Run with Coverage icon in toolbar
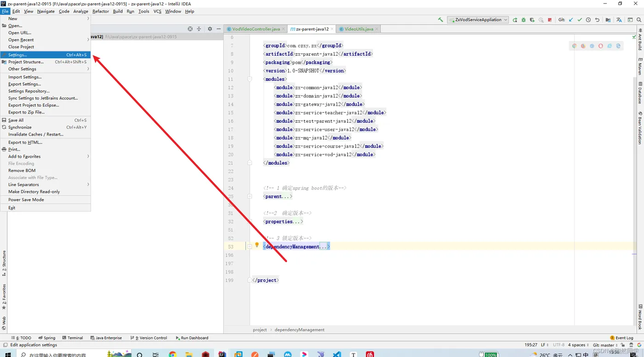The image size is (644, 357). pyautogui.click(x=532, y=20)
